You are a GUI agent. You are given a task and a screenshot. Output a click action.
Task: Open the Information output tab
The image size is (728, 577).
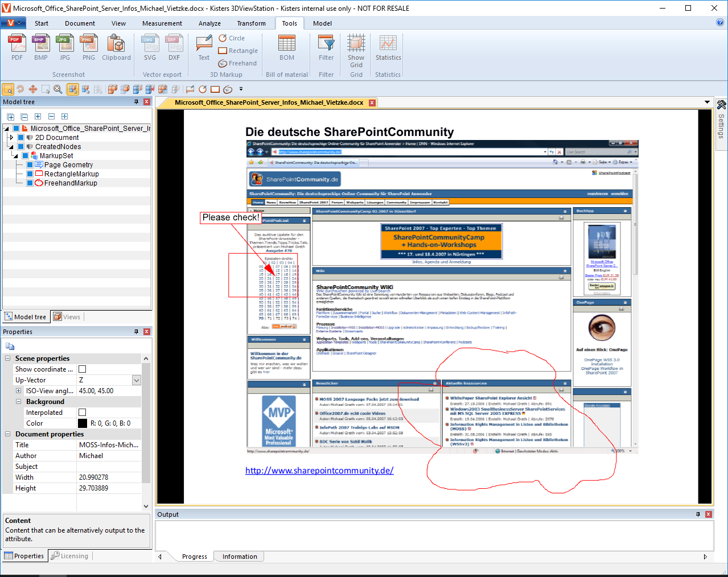pyautogui.click(x=240, y=557)
